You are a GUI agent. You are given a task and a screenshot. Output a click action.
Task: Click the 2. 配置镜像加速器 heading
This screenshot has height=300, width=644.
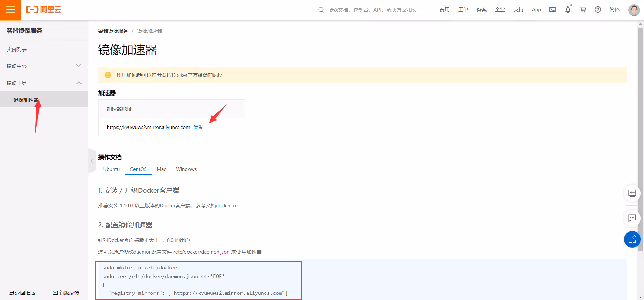tap(125, 225)
